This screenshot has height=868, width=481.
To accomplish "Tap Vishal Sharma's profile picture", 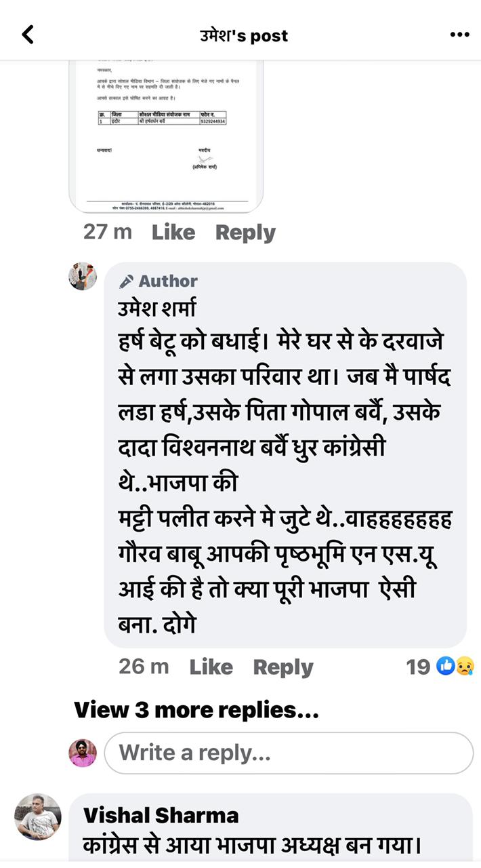I will pos(38,816).
